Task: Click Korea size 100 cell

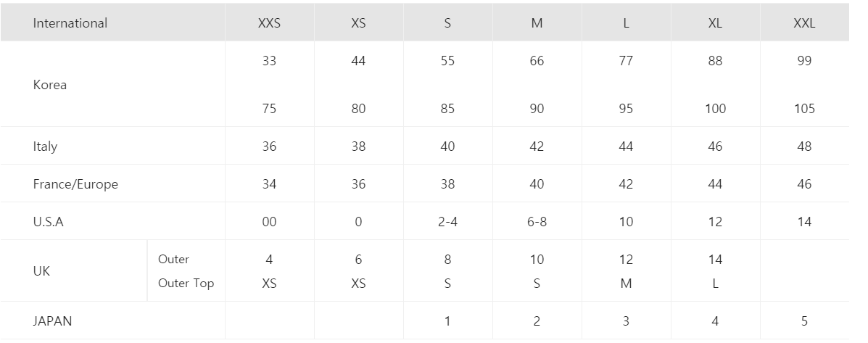Action: [x=715, y=109]
